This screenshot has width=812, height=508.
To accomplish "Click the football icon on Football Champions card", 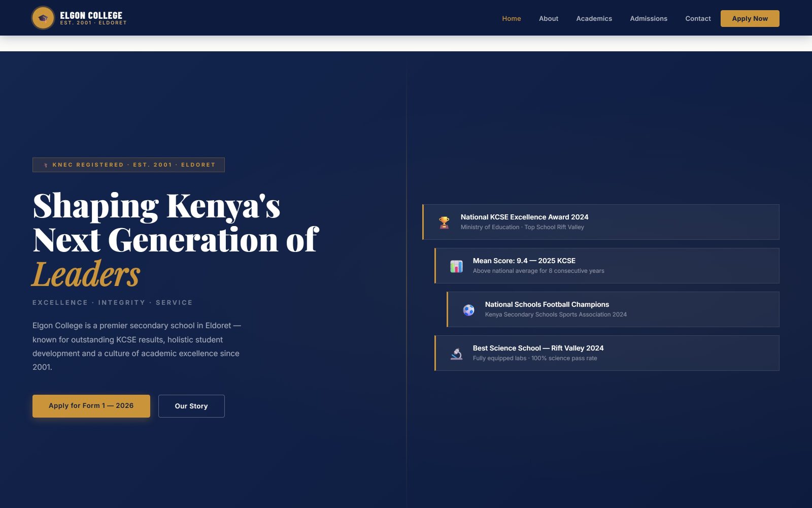I will [x=468, y=310].
